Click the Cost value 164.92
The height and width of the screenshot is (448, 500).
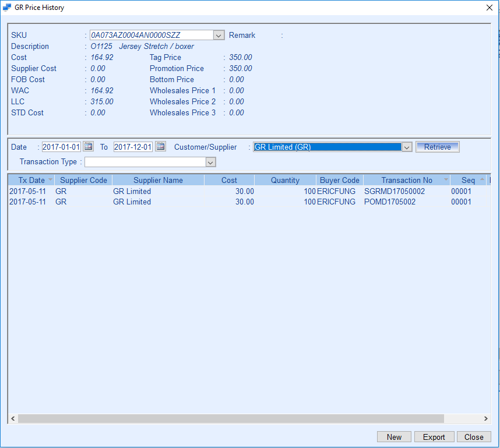point(102,58)
